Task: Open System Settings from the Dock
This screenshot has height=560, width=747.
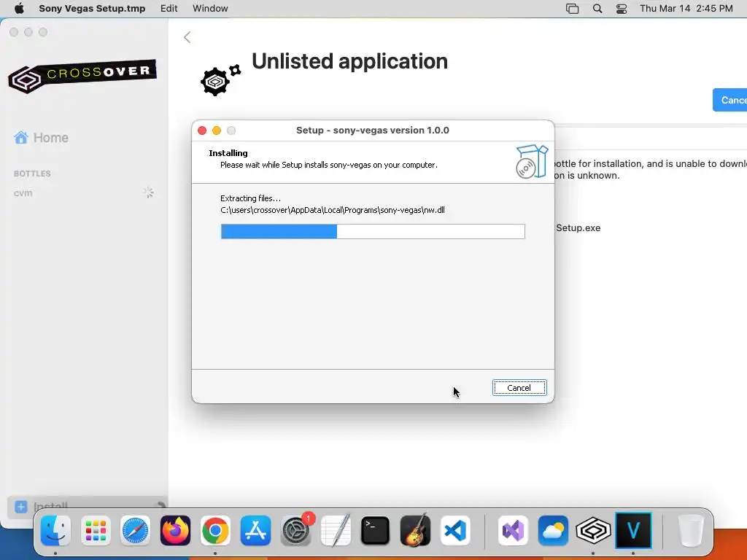Action: 295,531
